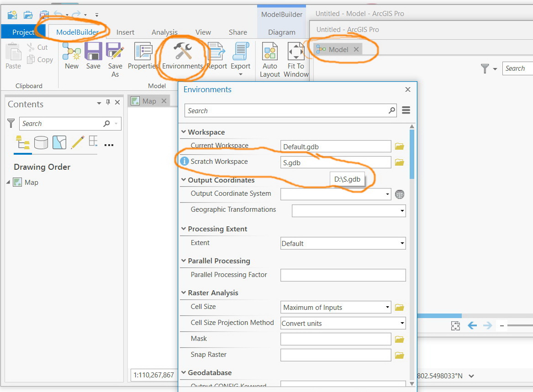Browse folder for Mask
Screen dimensions: 533x392
[x=400, y=339]
